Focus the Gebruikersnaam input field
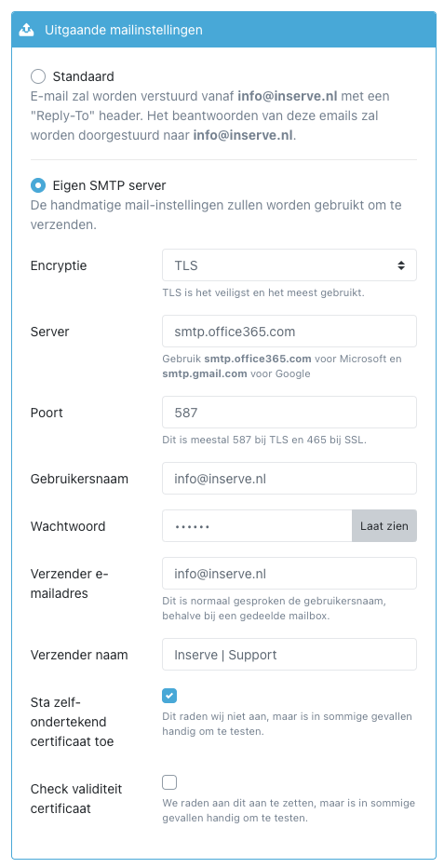The width and height of the screenshot is (444, 868). (x=289, y=479)
